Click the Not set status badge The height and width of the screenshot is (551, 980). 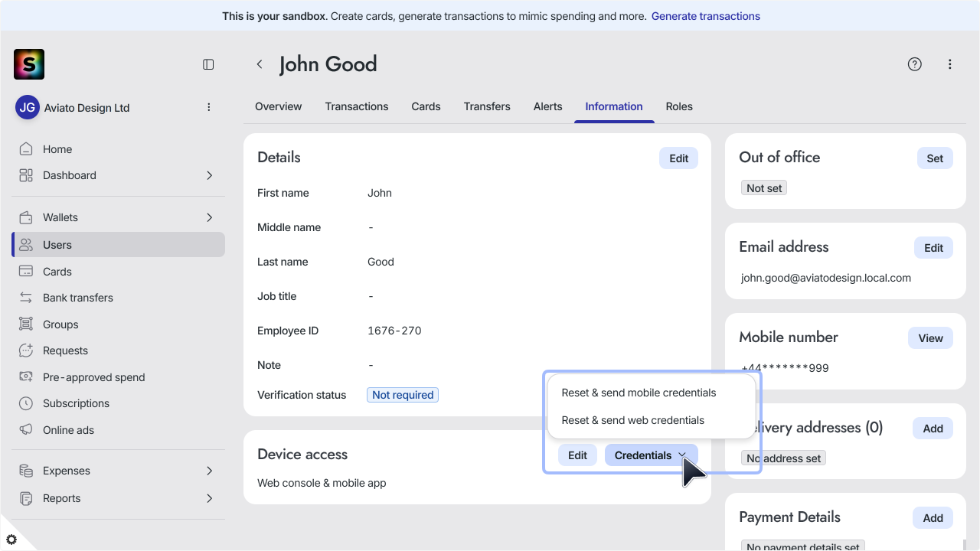click(764, 188)
